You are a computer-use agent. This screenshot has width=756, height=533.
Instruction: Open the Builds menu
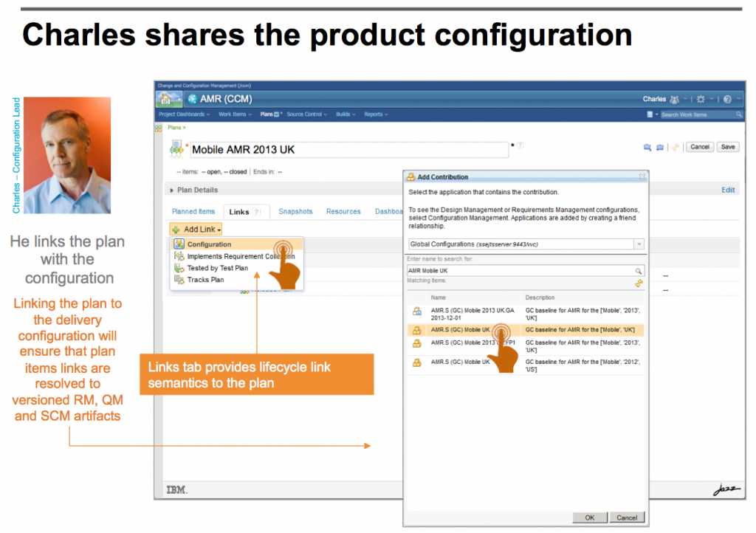pyautogui.click(x=346, y=114)
